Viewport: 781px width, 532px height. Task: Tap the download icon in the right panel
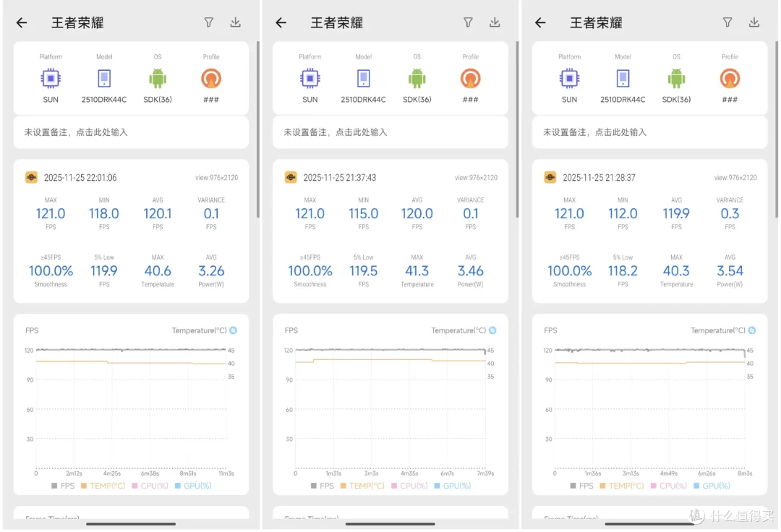click(754, 22)
